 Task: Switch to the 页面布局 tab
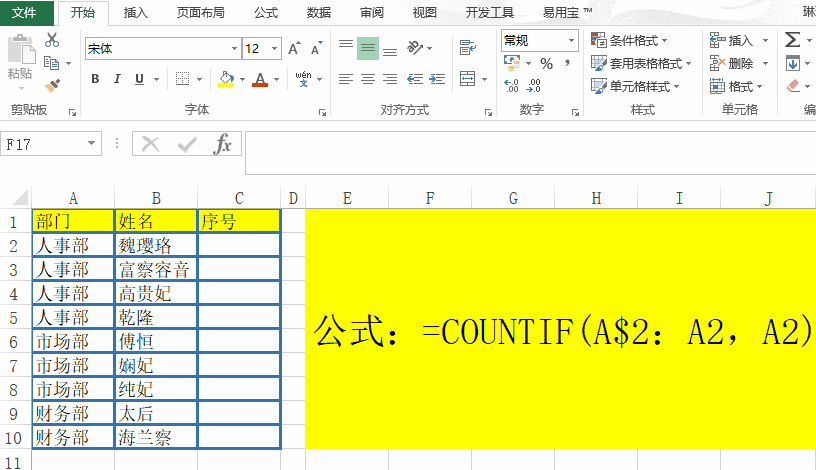[200, 12]
